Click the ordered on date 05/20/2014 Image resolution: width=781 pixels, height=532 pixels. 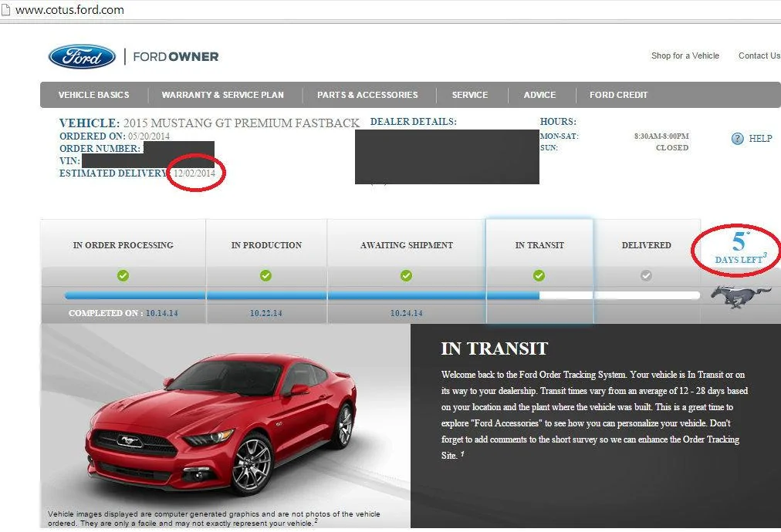[149, 136]
